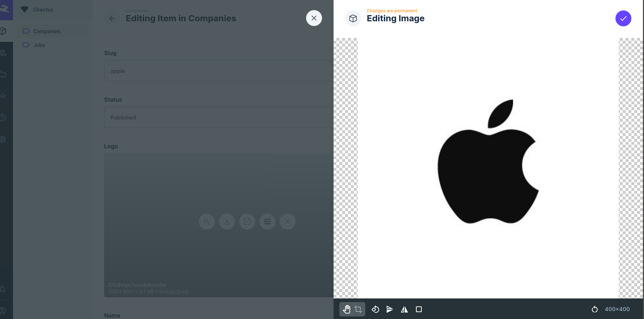Click the Directus project name
The width and height of the screenshot is (644, 319).
point(43,10)
